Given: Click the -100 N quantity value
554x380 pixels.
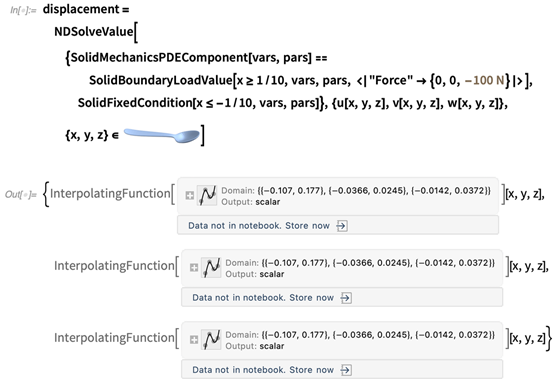Looking at the screenshot, I should pos(485,81).
